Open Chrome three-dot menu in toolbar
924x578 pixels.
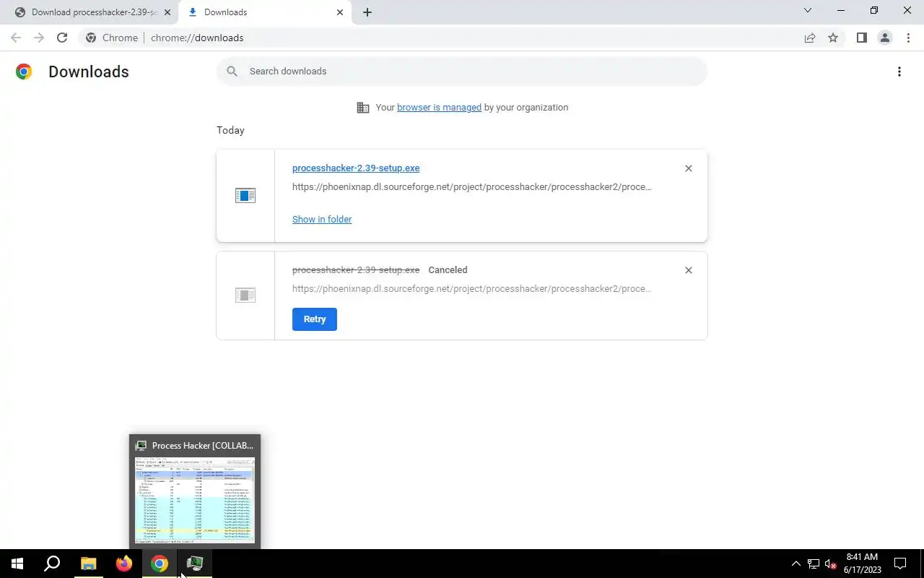[x=908, y=38]
